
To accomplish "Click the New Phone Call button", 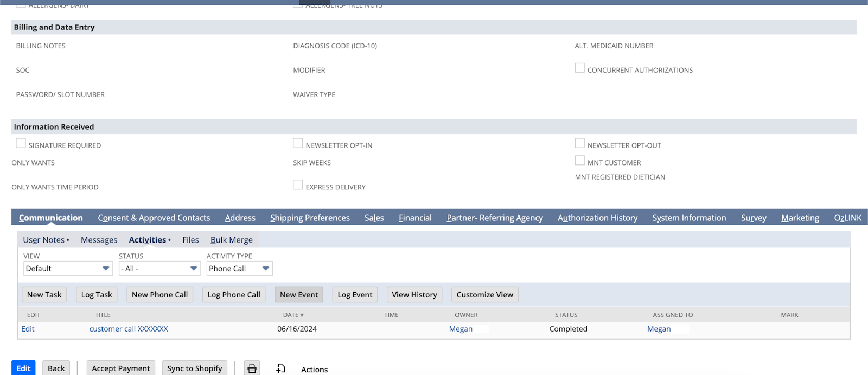I will tap(159, 295).
